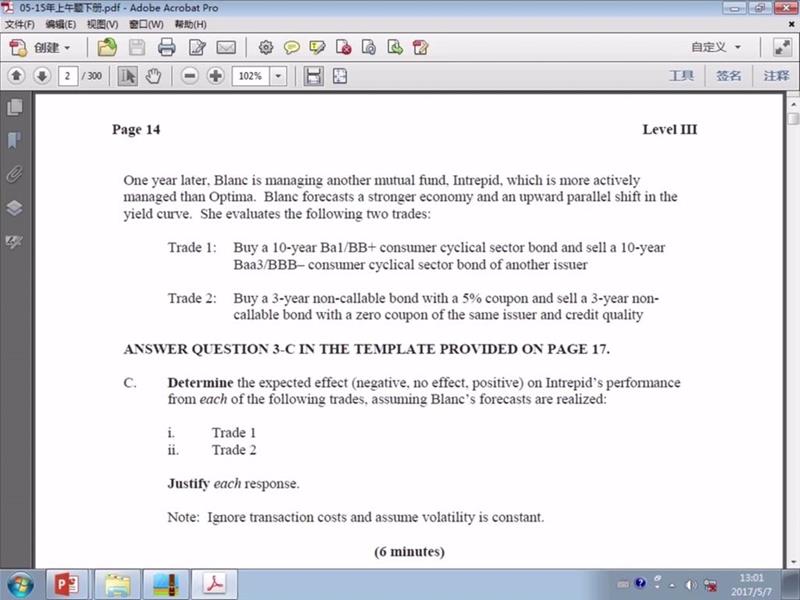Click the "(6 minutes)" text
The width and height of the screenshot is (800, 600).
(x=409, y=552)
